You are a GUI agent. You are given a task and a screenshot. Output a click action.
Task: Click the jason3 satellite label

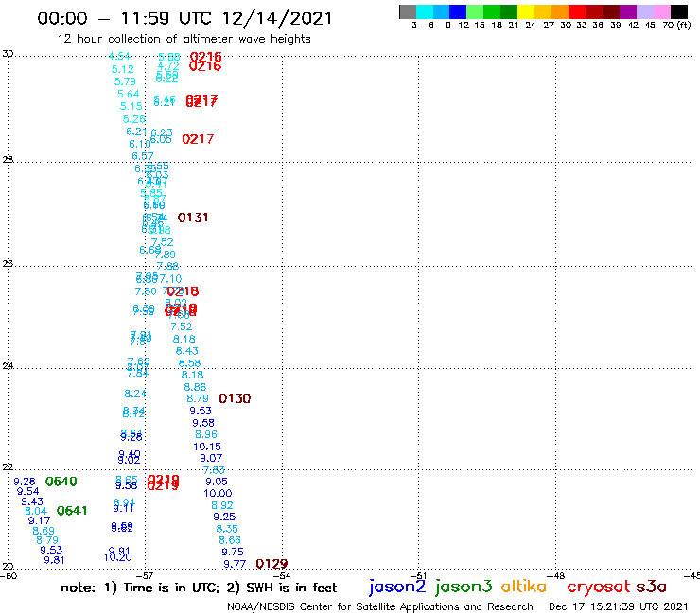(x=464, y=587)
